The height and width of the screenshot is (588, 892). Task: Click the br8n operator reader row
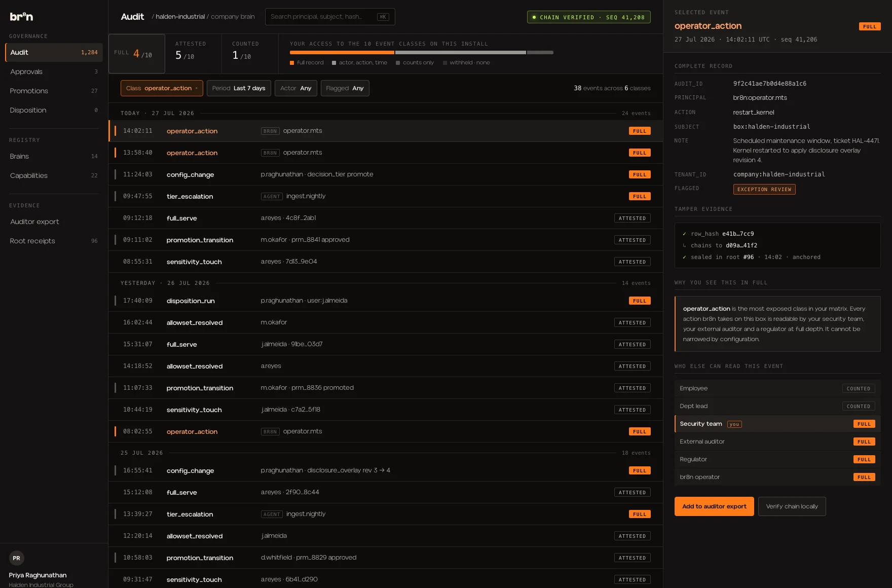[777, 477]
